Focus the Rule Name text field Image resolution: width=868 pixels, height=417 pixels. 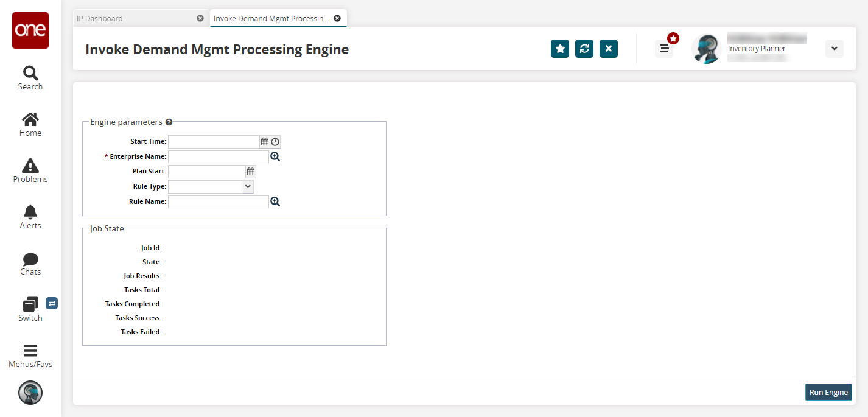[x=218, y=201]
